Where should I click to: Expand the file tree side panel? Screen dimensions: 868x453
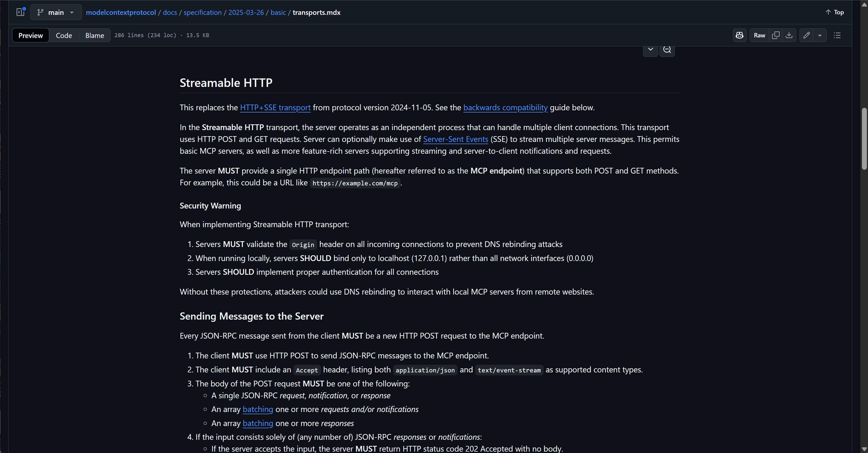[x=21, y=12]
